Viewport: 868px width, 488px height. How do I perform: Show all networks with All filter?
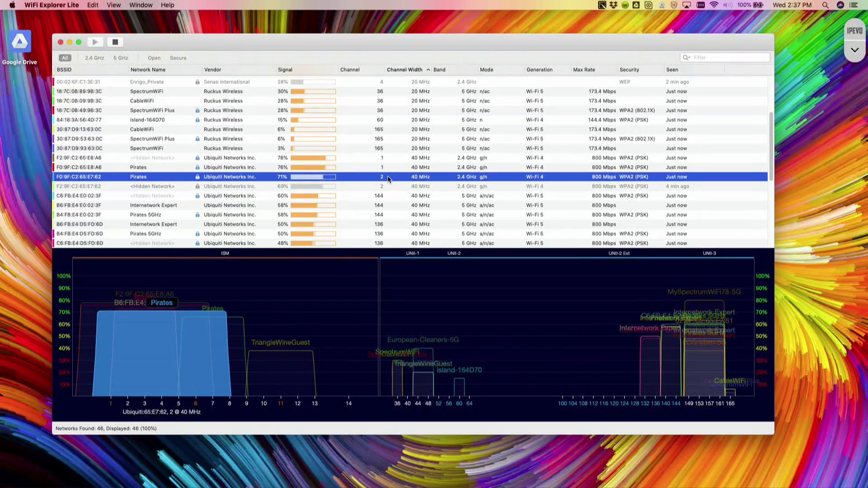click(x=65, y=58)
